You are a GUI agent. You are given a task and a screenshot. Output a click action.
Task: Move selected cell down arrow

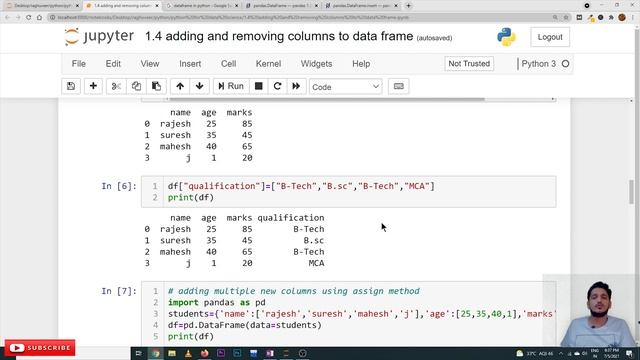(x=200, y=86)
